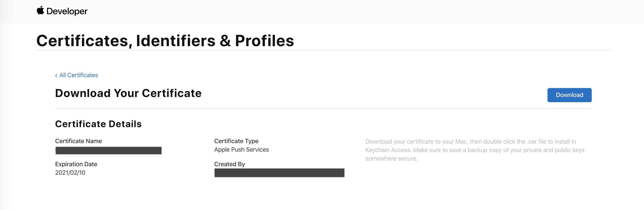Select the Certificate Details section header
Image resolution: width=644 pixels, height=210 pixels.
point(98,124)
